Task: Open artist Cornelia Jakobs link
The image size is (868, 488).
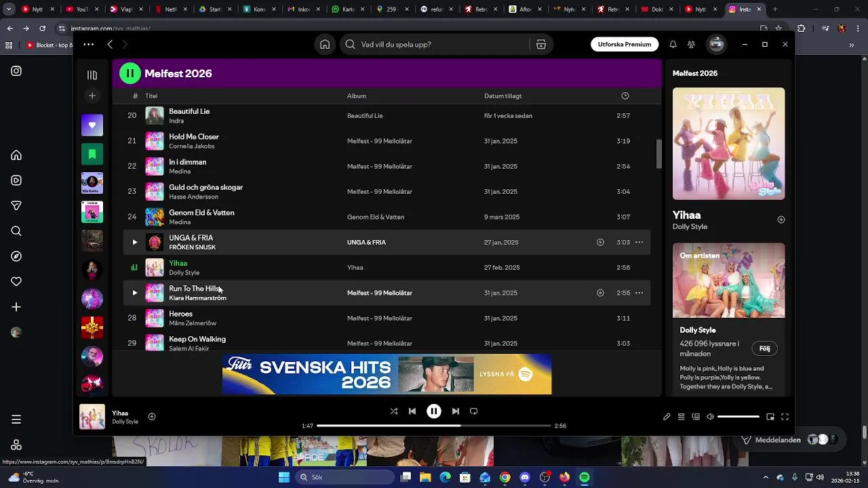Action: click(191, 146)
